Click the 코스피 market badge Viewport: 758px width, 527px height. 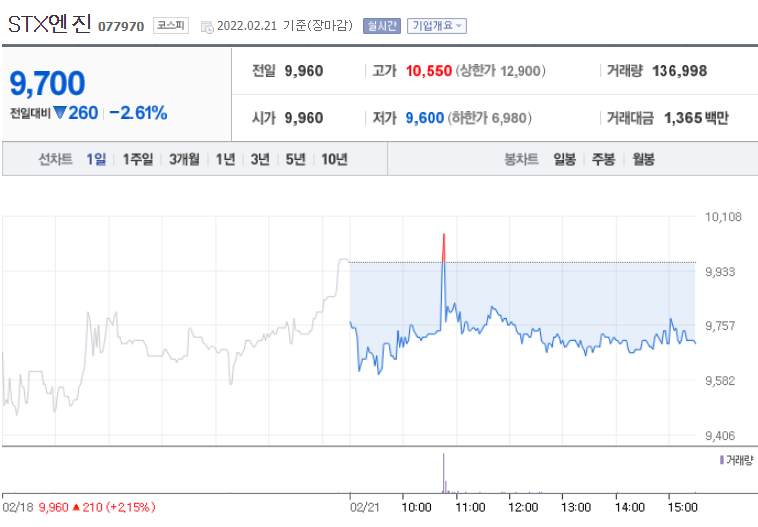tap(171, 25)
